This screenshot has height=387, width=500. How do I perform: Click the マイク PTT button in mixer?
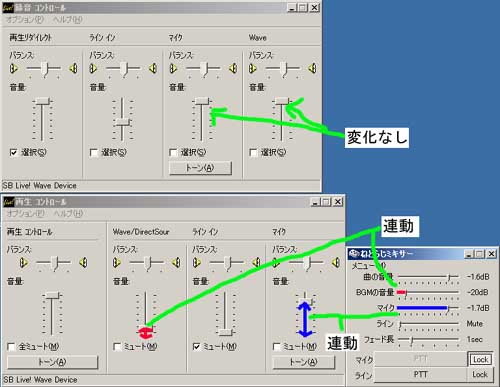pyautogui.click(x=420, y=359)
